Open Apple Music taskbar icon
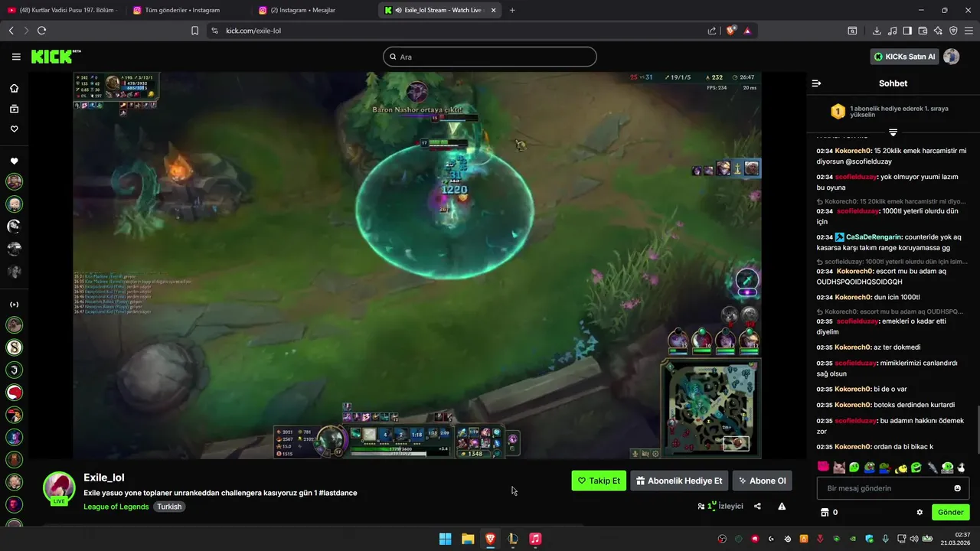The height and width of the screenshot is (551, 980). coord(535,539)
